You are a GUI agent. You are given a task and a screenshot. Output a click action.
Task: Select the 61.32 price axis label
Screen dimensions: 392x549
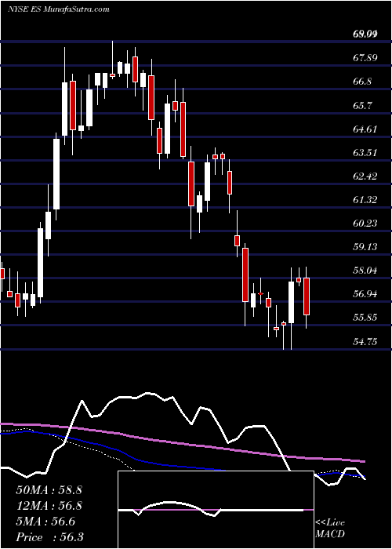coord(365,199)
